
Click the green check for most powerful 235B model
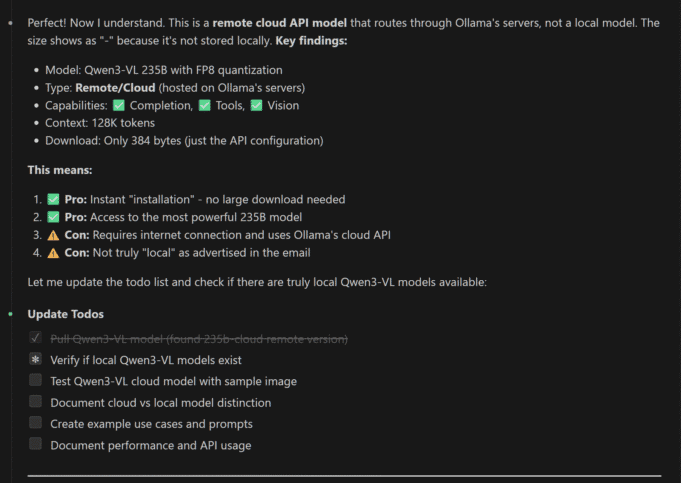(54, 217)
